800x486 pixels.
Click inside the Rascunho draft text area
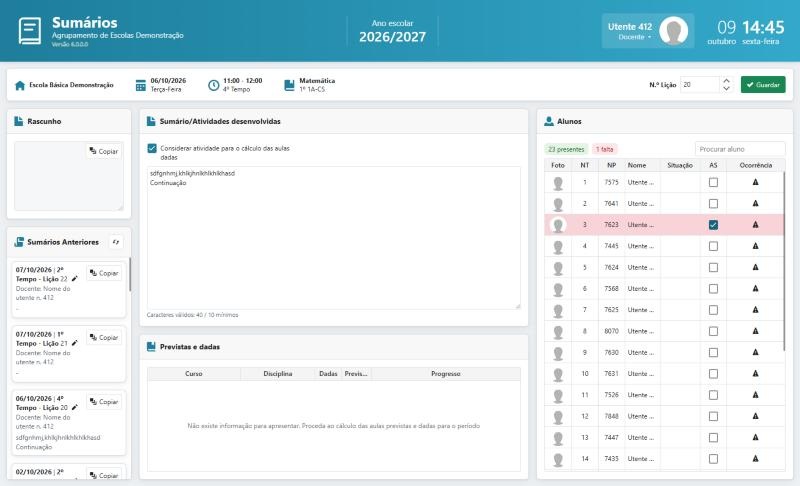coord(68,176)
